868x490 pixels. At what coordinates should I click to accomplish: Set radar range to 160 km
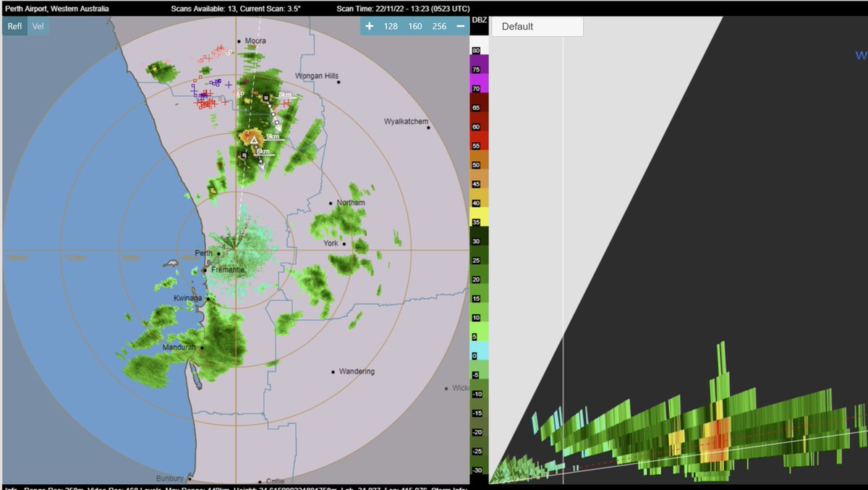click(415, 26)
